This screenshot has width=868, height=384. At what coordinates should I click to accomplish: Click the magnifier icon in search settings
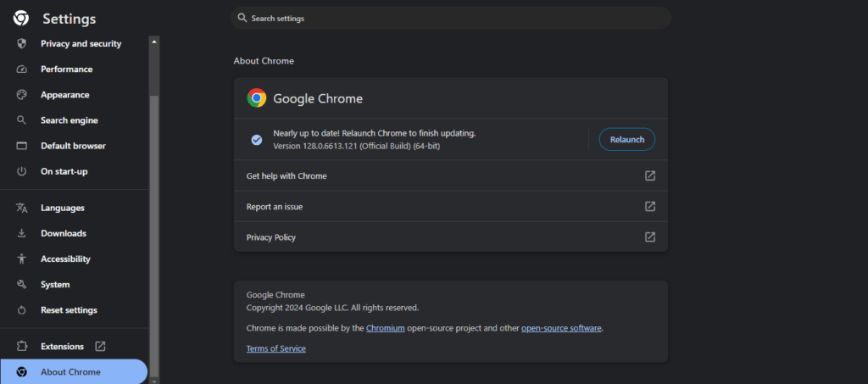click(x=242, y=18)
